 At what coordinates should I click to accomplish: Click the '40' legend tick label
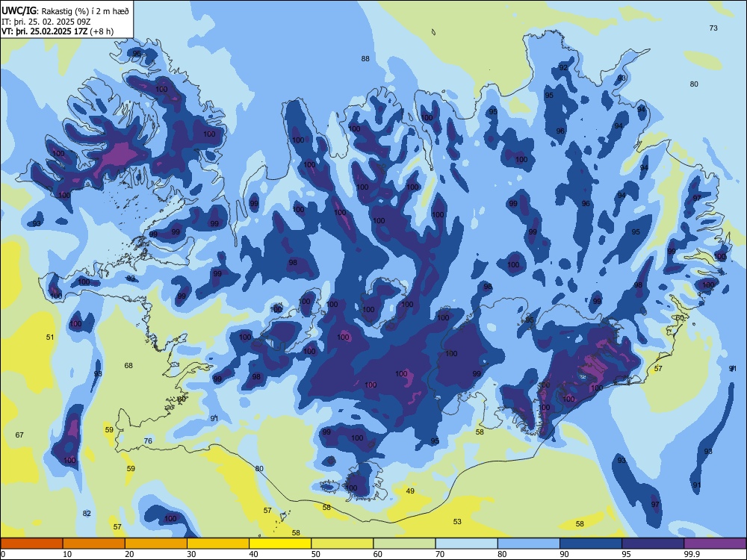253,554
